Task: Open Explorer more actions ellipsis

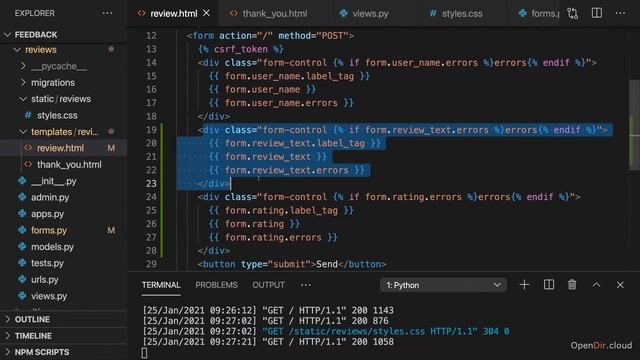Action: (x=107, y=13)
